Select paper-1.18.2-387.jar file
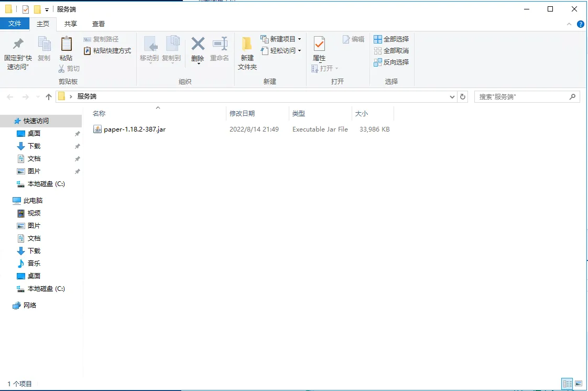588x391 pixels. pyautogui.click(x=134, y=129)
